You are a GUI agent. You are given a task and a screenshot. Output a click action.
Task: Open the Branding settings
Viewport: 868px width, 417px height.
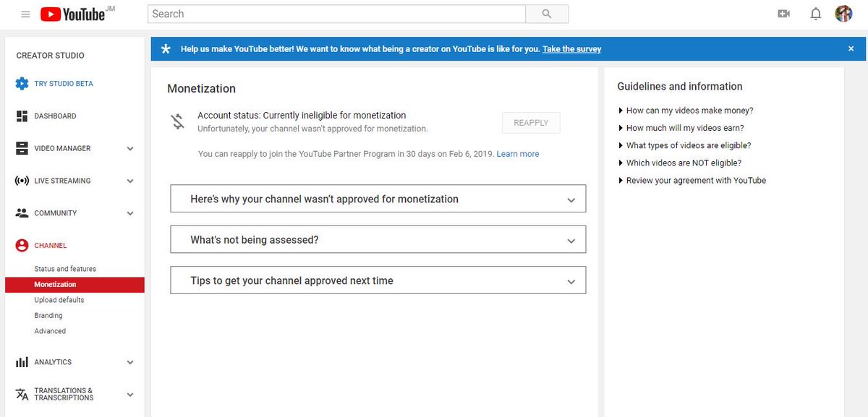coord(48,316)
